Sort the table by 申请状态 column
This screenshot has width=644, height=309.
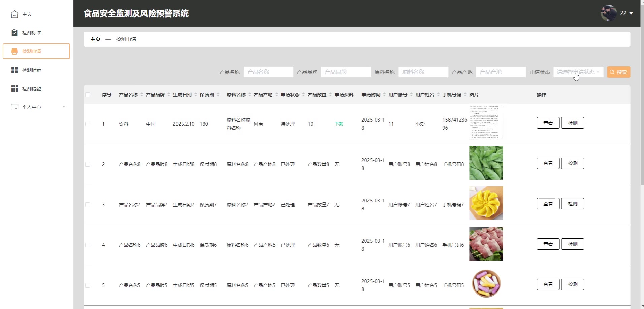(303, 95)
